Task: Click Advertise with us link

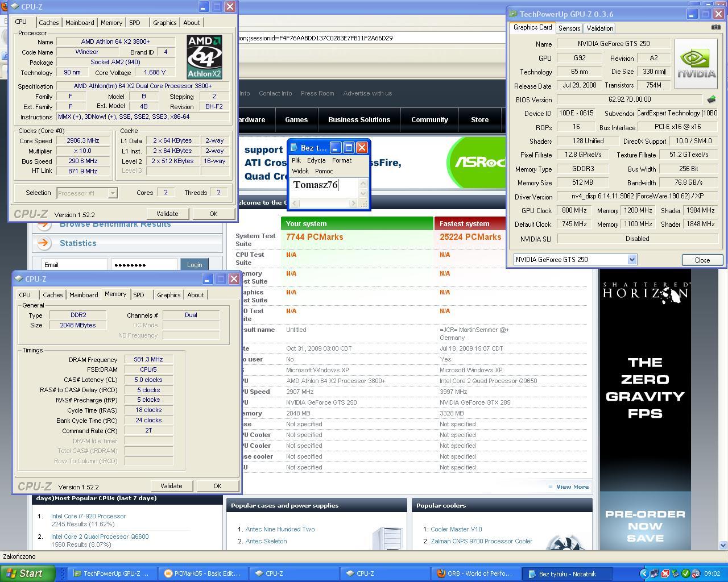Action: tap(367, 93)
